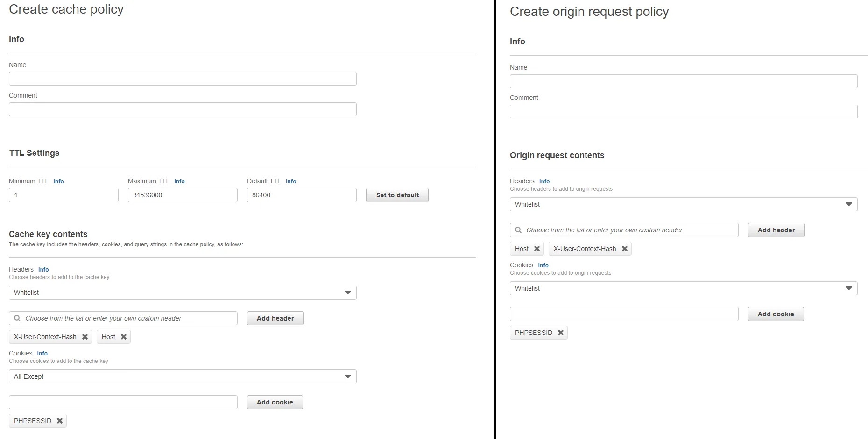Remove Host header tag in cache policy
This screenshot has width=868, height=439.
[x=124, y=337]
